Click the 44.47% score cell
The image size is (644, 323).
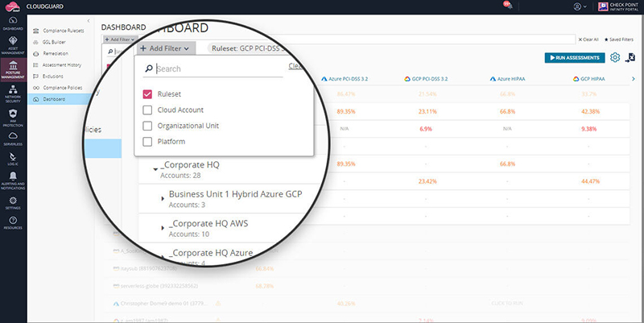(x=591, y=181)
